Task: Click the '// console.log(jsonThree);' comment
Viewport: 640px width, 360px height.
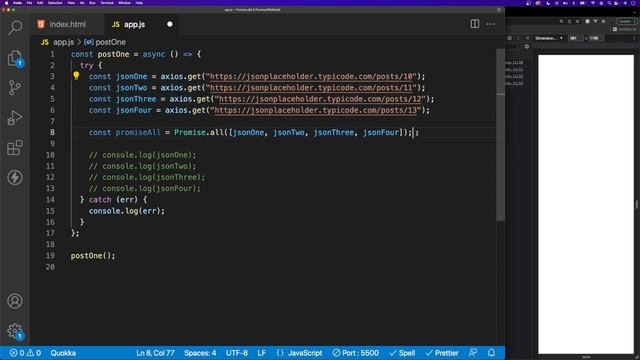Action: pyautogui.click(x=147, y=177)
